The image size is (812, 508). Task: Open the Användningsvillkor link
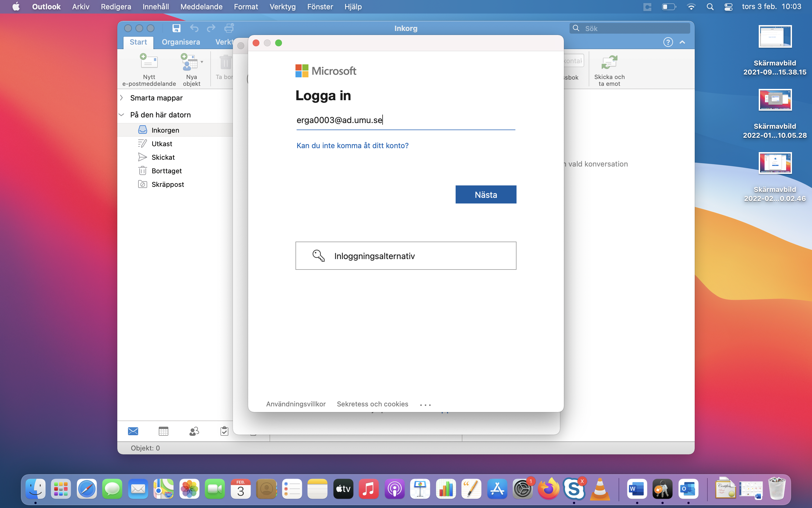(x=296, y=404)
